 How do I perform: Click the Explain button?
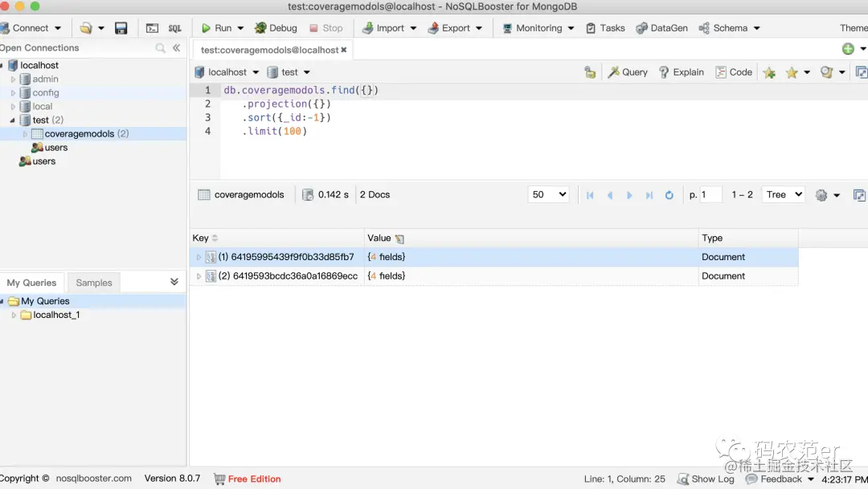tap(682, 72)
